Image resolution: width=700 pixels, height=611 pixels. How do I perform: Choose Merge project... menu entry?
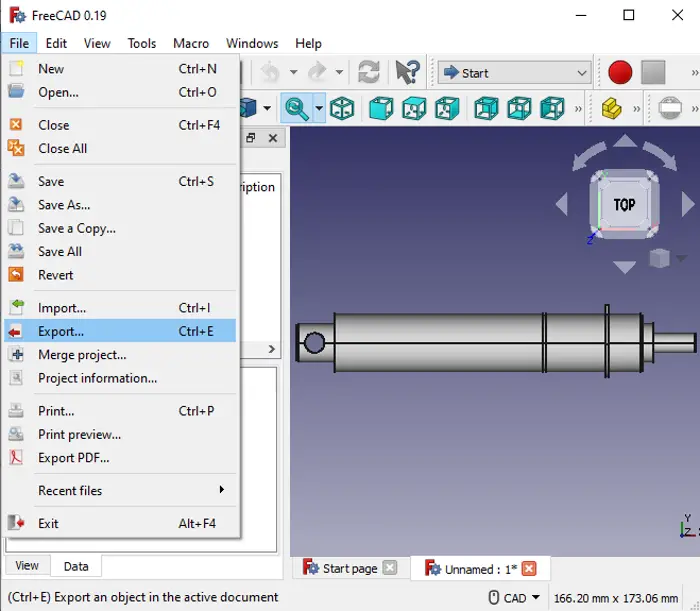(x=121, y=354)
